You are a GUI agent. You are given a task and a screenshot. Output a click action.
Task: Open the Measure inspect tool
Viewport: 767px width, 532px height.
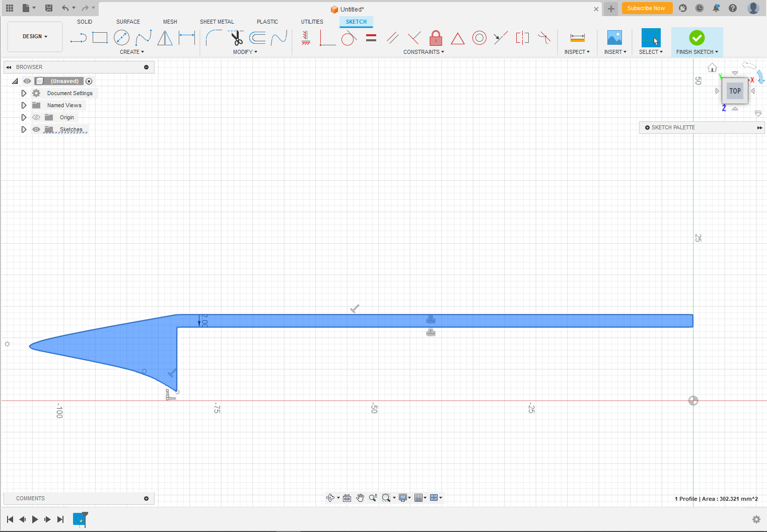(x=577, y=38)
